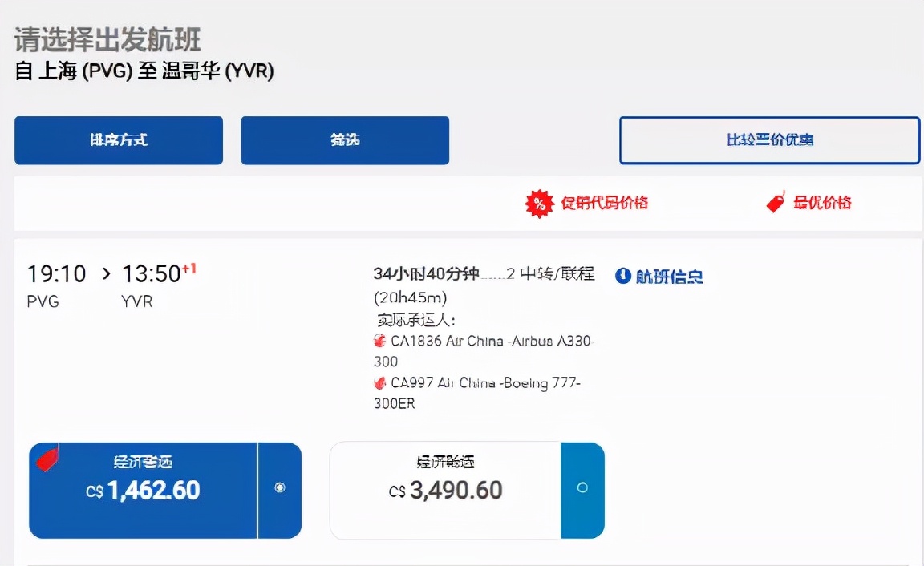Viewport: 924px width, 566px height.
Task: Open the 筛选 filter panel
Action: click(x=344, y=140)
